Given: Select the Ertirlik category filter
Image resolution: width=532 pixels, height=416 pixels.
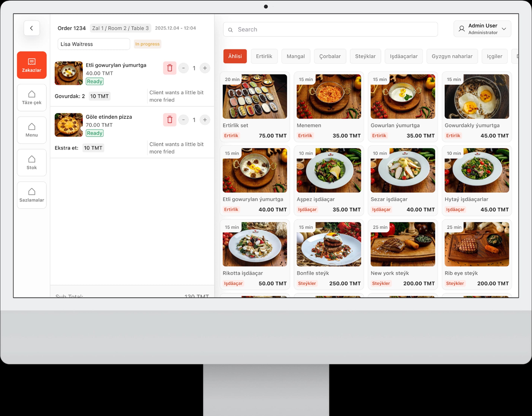Looking at the screenshot, I should click(x=264, y=56).
